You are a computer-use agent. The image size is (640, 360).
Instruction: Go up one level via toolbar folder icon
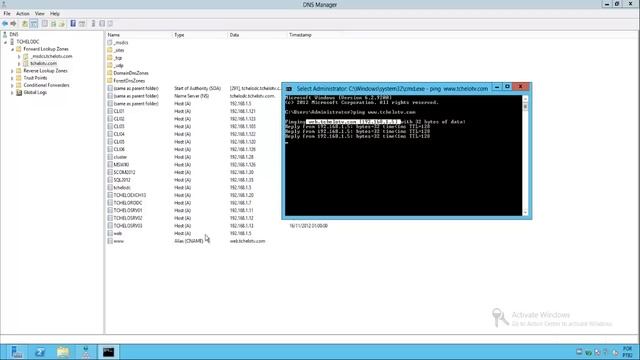click(x=25, y=24)
